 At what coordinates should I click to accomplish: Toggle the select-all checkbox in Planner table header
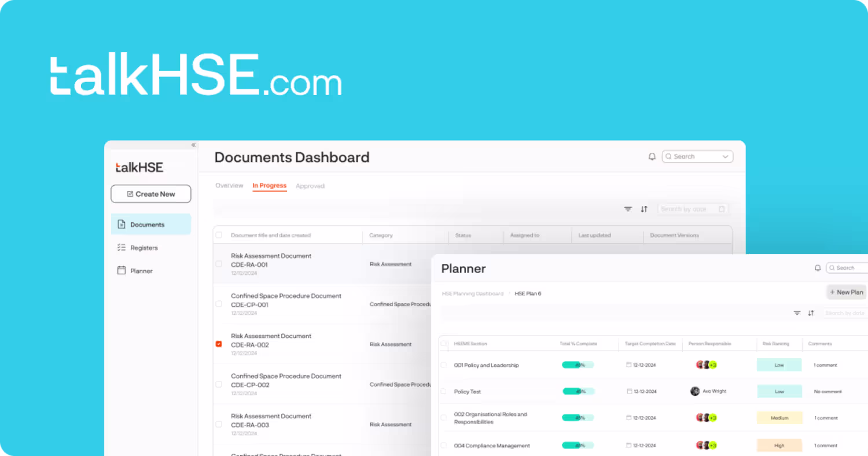[444, 343]
